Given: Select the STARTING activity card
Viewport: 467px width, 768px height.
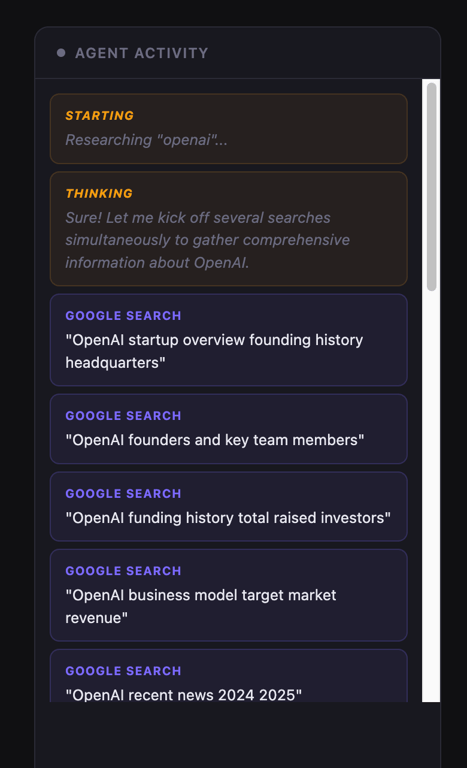Looking at the screenshot, I should coord(228,129).
